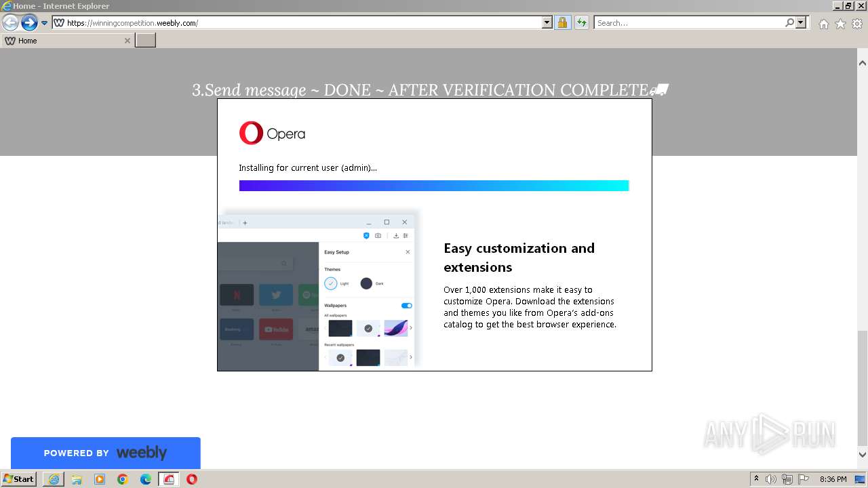Go back with the IE Back arrow
The width and height of the screenshot is (868, 488).
tap(10, 23)
